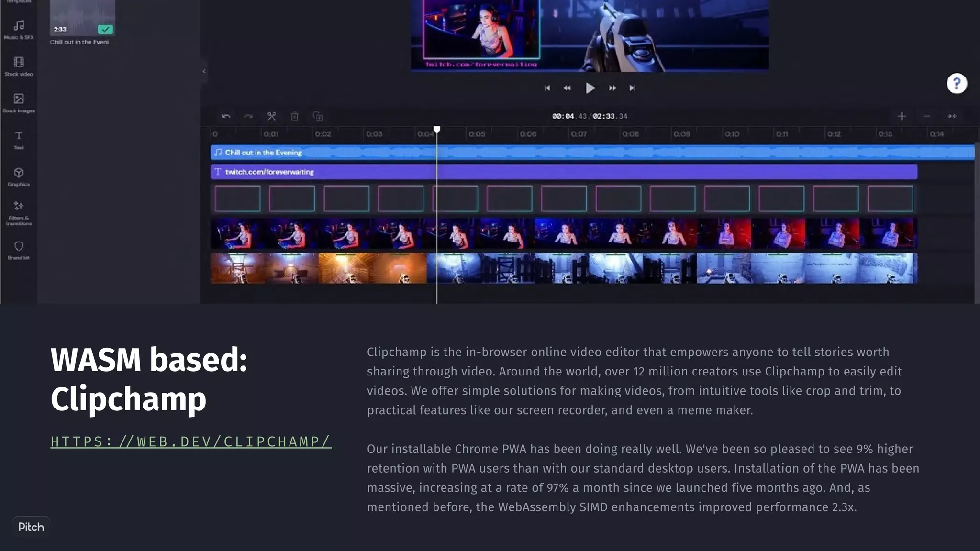Open the web.dev/clipchamp link
The width and height of the screenshot is (980, 551).
tap(191, 441)
